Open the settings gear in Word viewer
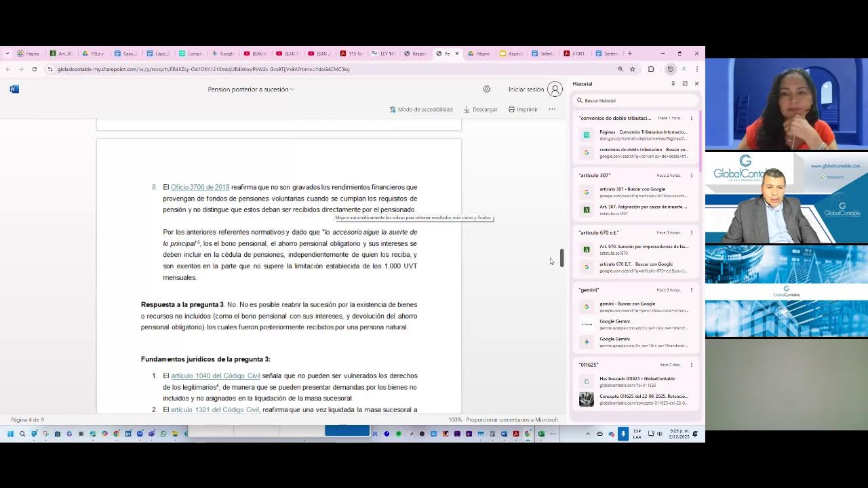Image resolution: width=868 pixels, height=488 pixels. click(x=487, y=89)
